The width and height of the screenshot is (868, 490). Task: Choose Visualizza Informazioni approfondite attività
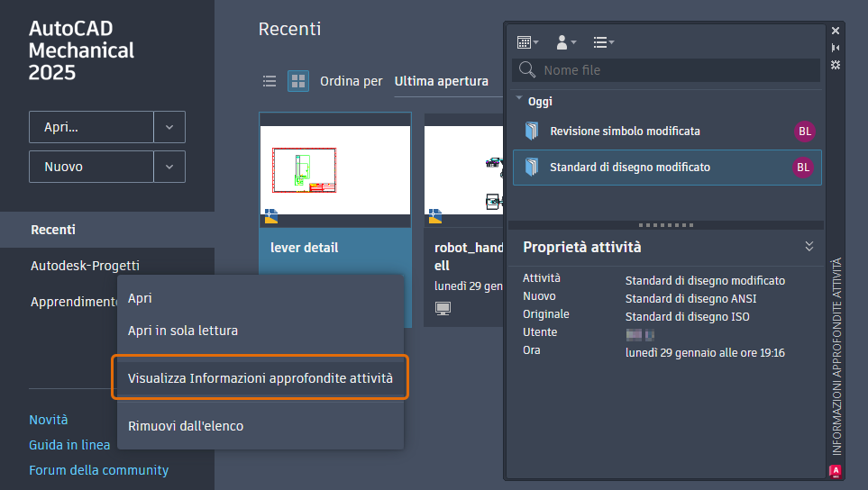pos(260,377)
